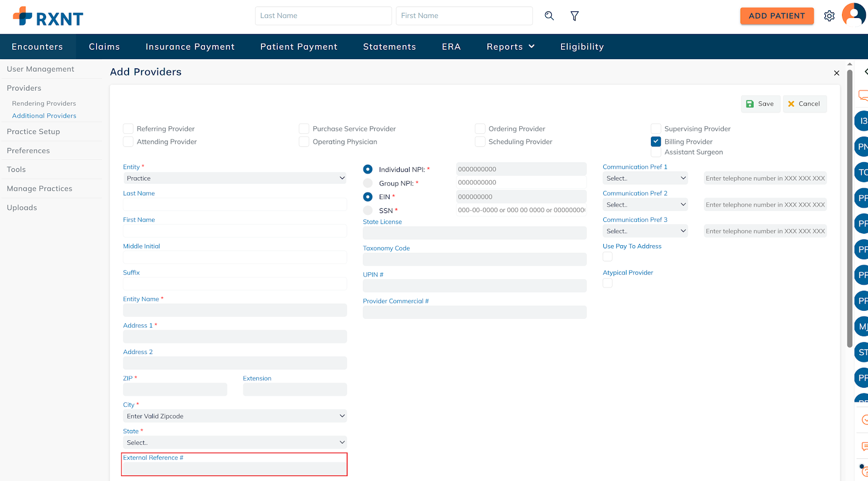This screenshot has height=481, width=868.
Task: Open the State dropdown
Action: 234,442
